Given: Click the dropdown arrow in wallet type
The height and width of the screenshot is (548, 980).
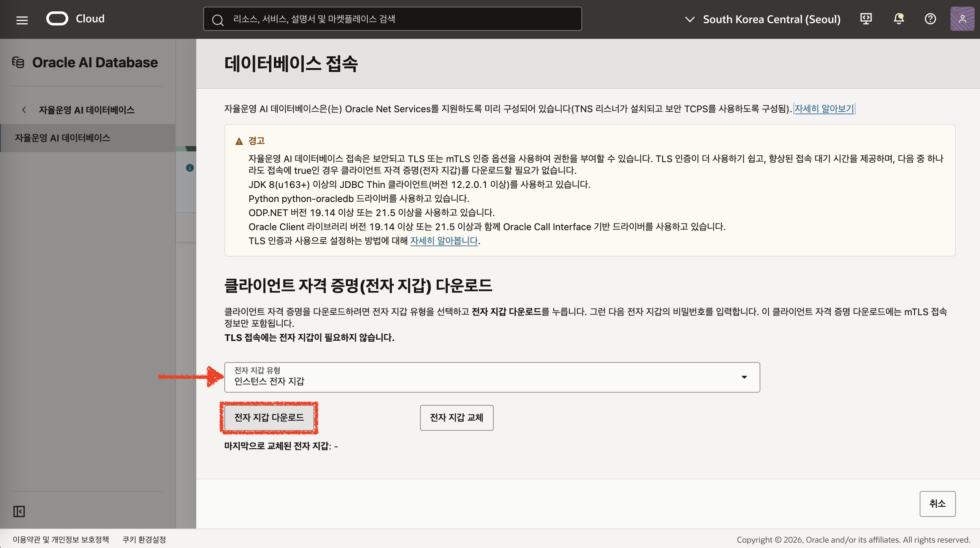Looking at the screenshot, I should [744, 377].
